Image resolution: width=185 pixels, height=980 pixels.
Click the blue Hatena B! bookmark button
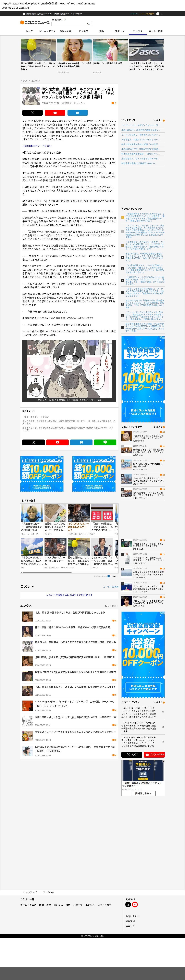point(77,113)
